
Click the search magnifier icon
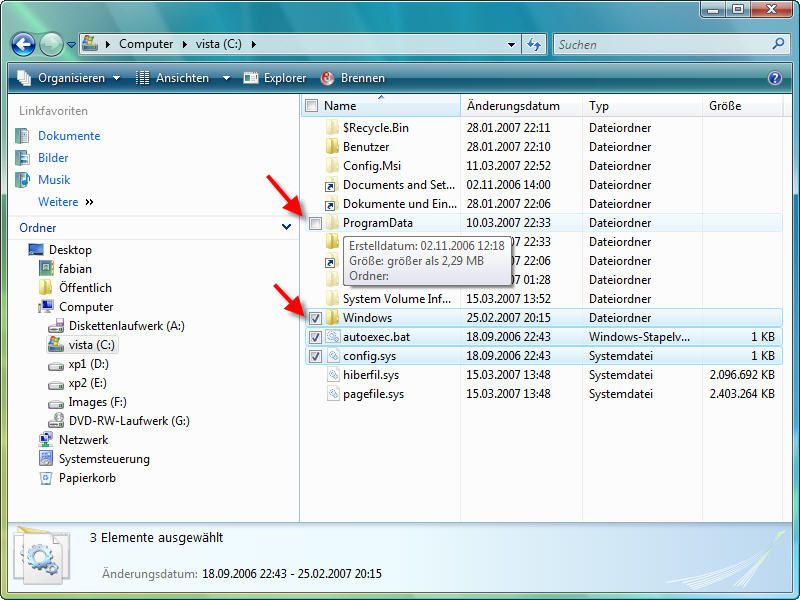[779, 44]
